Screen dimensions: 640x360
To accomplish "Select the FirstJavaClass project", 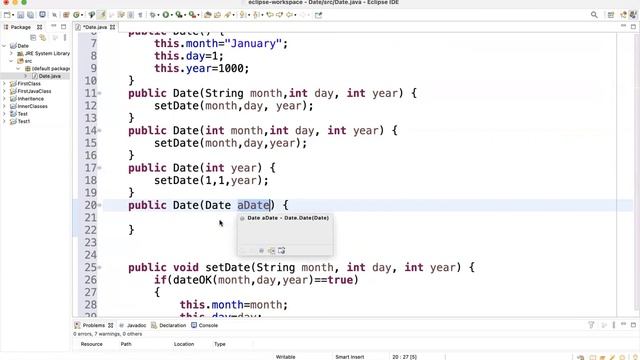I will pos(34,91).
